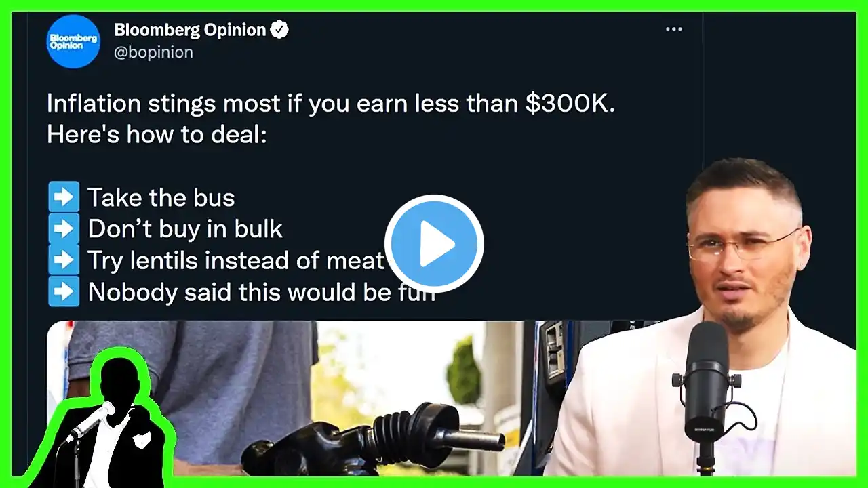Click the arrow emoji beside Nobody said

(63, 291)
